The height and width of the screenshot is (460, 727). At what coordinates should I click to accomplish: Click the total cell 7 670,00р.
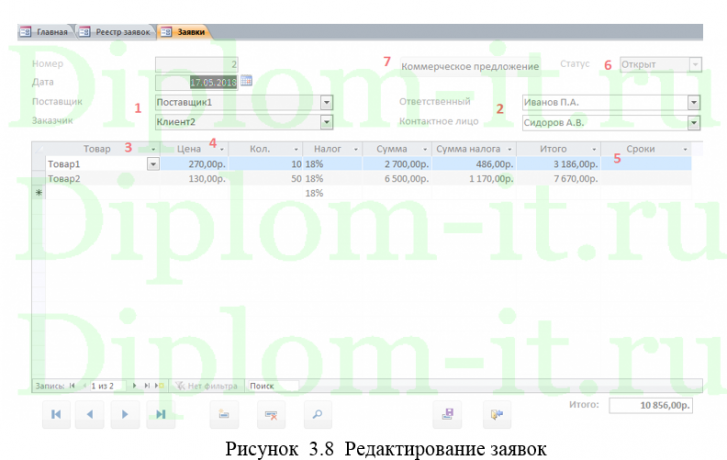(558, 179)
